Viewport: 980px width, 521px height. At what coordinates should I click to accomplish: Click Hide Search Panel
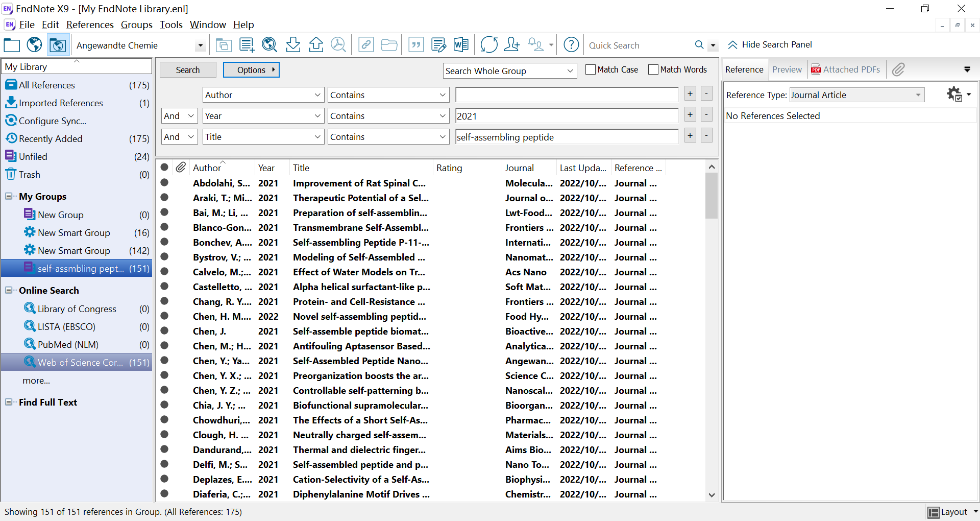pos(770,44)
